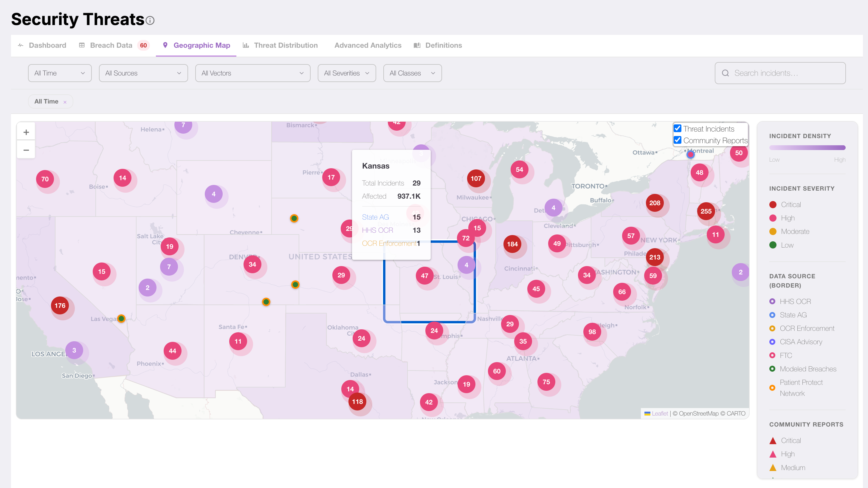This screenshot has width=868, height=488.
Task: Open the All Severities filter
Action: pyautogui.click(x=346, y=73)
